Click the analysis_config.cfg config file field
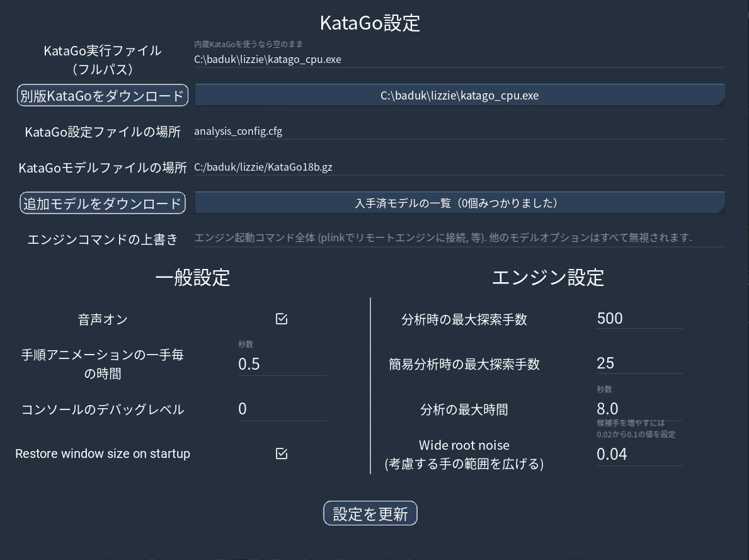The height and width of the screenshot is (560, 749). [x=459, y=131]
